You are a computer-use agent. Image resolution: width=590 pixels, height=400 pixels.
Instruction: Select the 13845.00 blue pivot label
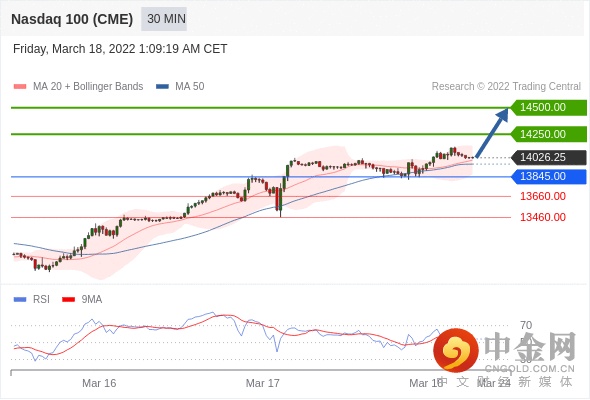549,176
